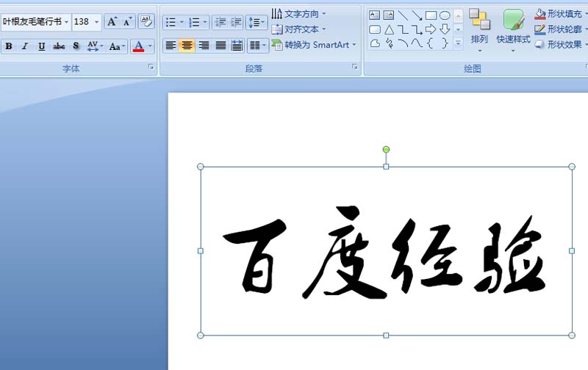The height and width of the screenshot is (370, 588).
Task: Toggle italic text style
Action: 25,46
